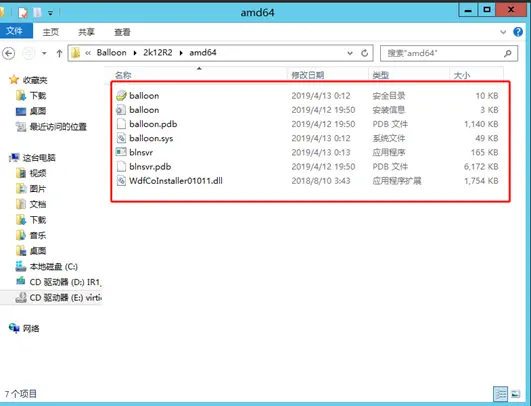This screenshot has width=531, height=406.
Task: Open 桌面 under favorites in sidebar
Action: coord(38,111)
